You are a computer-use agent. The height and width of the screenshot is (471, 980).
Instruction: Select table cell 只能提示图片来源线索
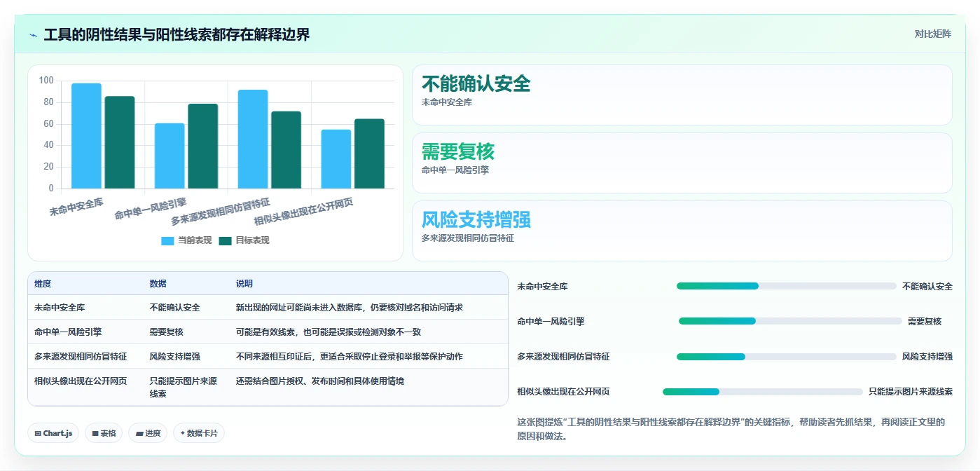[x=183, y=387]
